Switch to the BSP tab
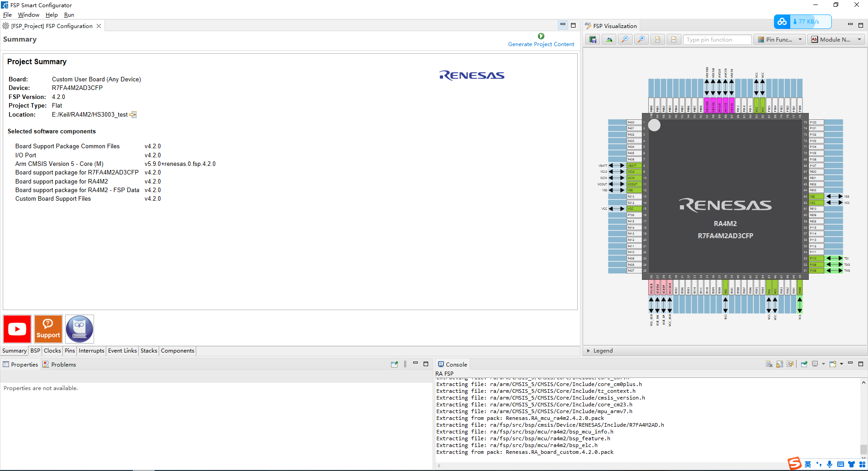Viewport: 868px width, 471px height. click(x=35, y=351)
